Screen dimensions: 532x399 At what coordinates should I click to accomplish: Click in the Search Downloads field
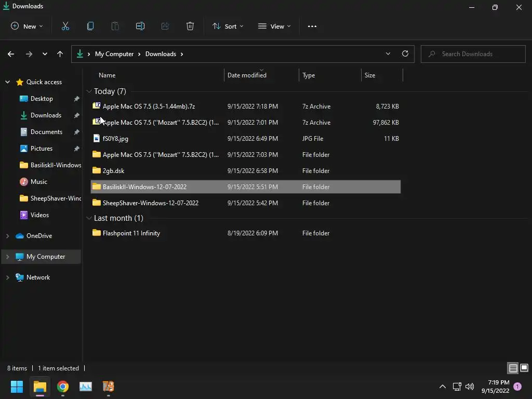[473, 54]
